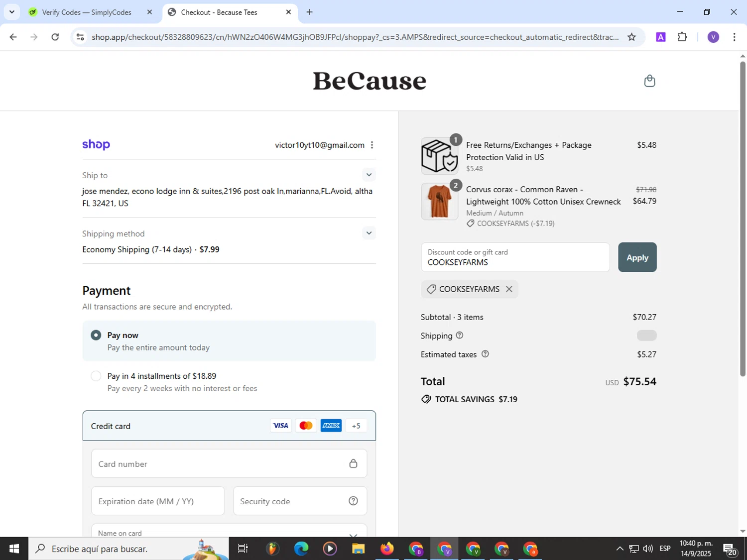Click the ESP language indicator
This screenshot has height=560, width=747.
665,549
